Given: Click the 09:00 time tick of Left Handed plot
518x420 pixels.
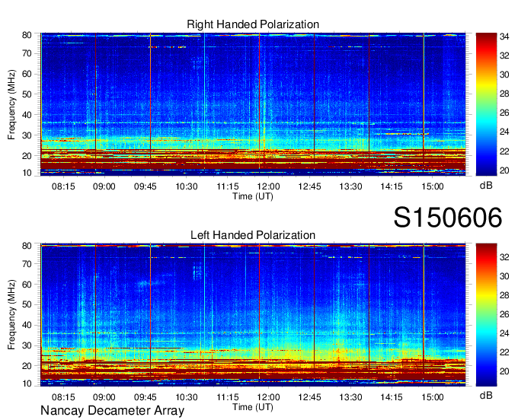Looking at the screenshot, I should click(x=104, y=397).
